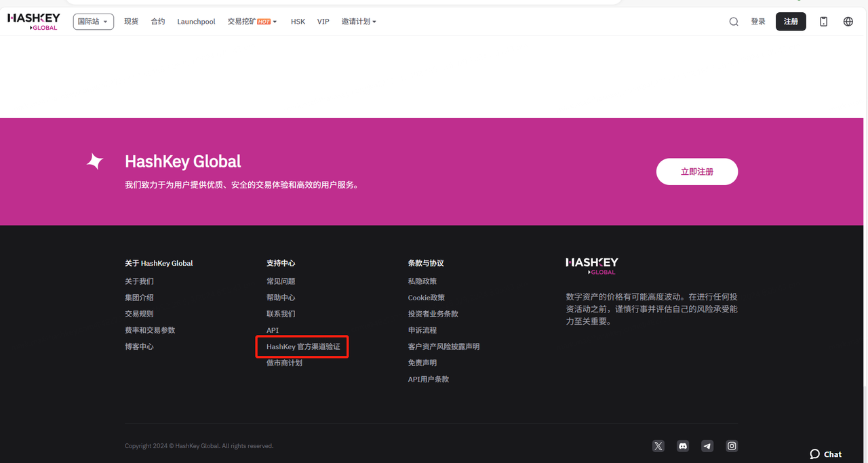Screen dimensions: 868x463
Task: Open the Discord social icon
Action: click(683, 445)
